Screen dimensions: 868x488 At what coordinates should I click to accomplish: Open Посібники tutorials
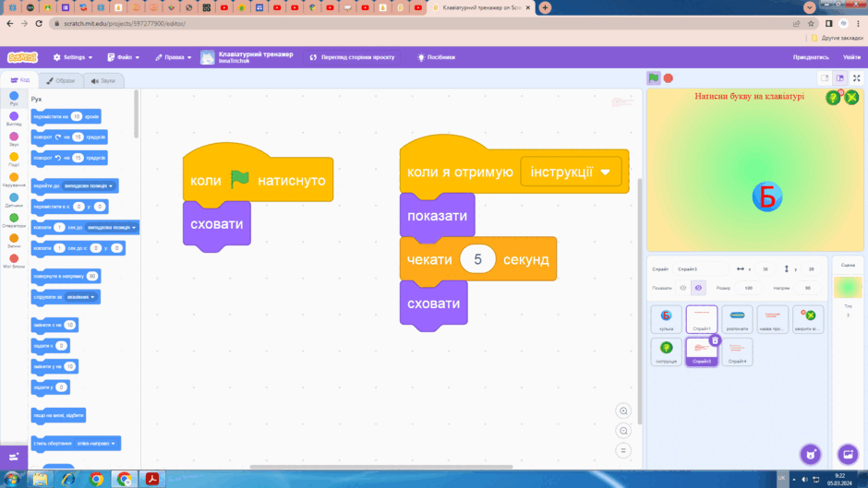[x=436, y=57]
